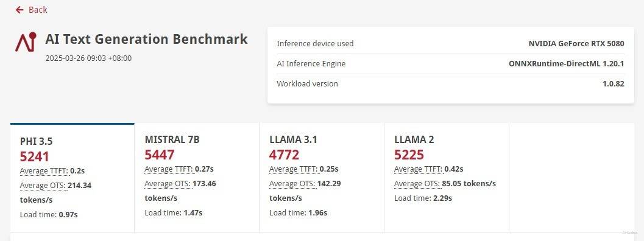Viewport: 644px width, 241px height.
Task: Click the PHI 3.5 score 5241
Action: coord(35,156)
